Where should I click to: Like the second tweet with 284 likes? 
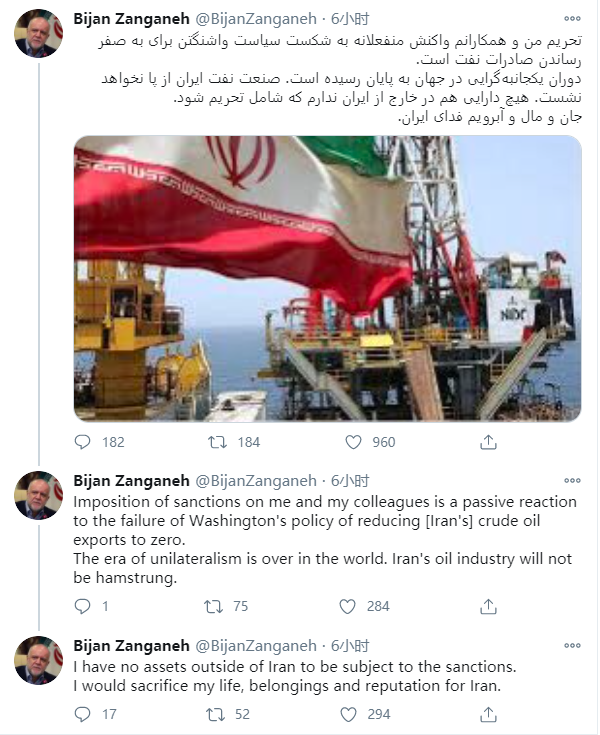[x=347, y=606]
